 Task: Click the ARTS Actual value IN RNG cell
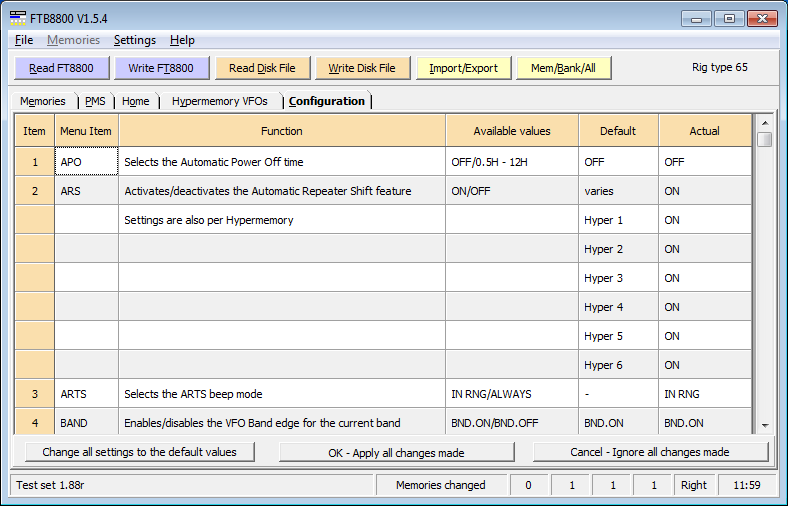(x=704, y=394)
